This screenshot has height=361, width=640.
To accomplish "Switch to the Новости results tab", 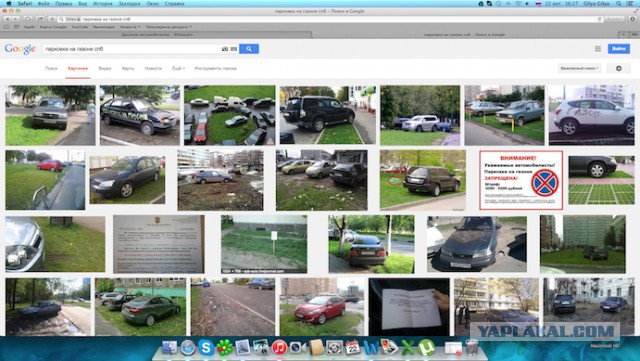I will pos(153,69).
